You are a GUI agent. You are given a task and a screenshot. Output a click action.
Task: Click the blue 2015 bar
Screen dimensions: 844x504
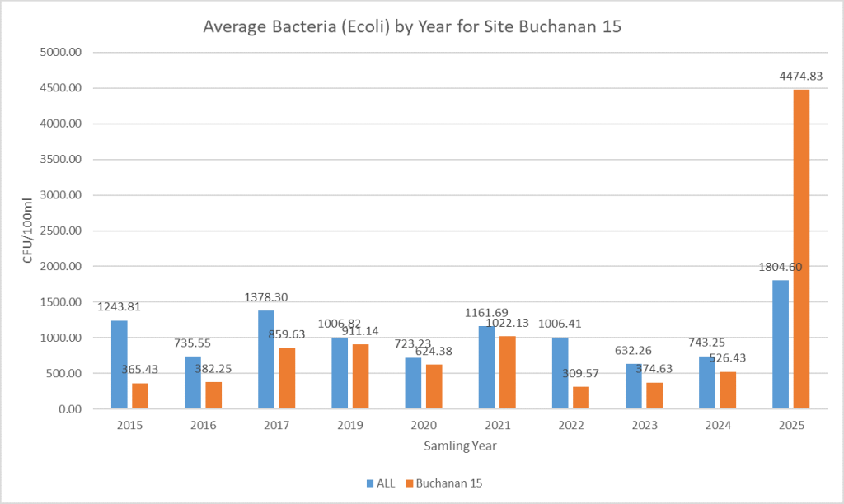[x=120, y=364]
